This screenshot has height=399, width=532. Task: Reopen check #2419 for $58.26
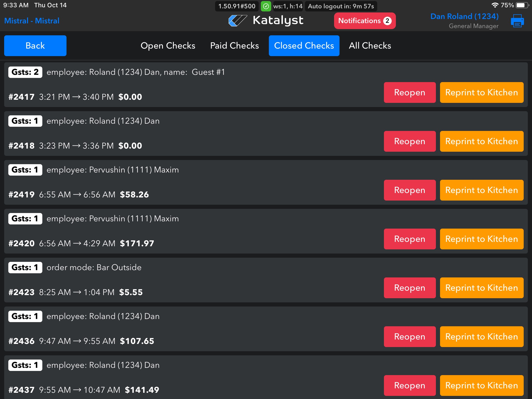pos(410,190)
